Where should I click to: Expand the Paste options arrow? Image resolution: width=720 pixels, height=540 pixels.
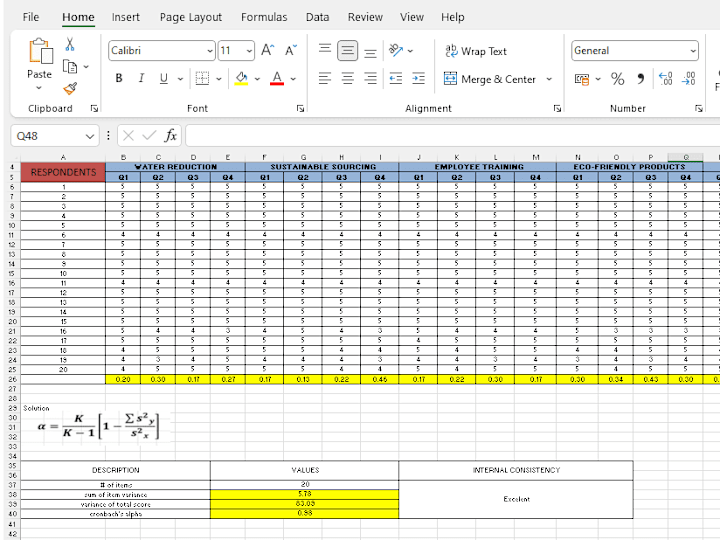39,88
